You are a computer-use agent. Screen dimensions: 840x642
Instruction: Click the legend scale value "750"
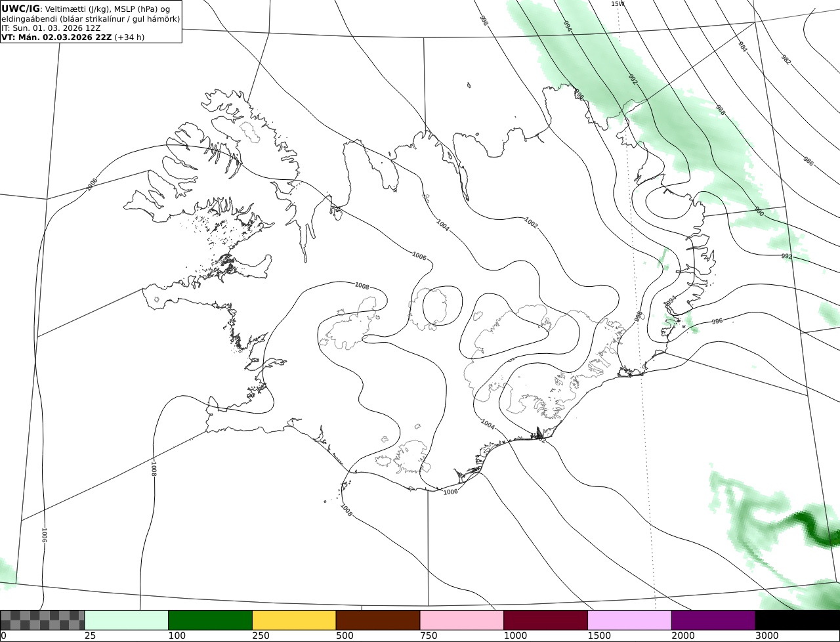(x=429, y=635)
